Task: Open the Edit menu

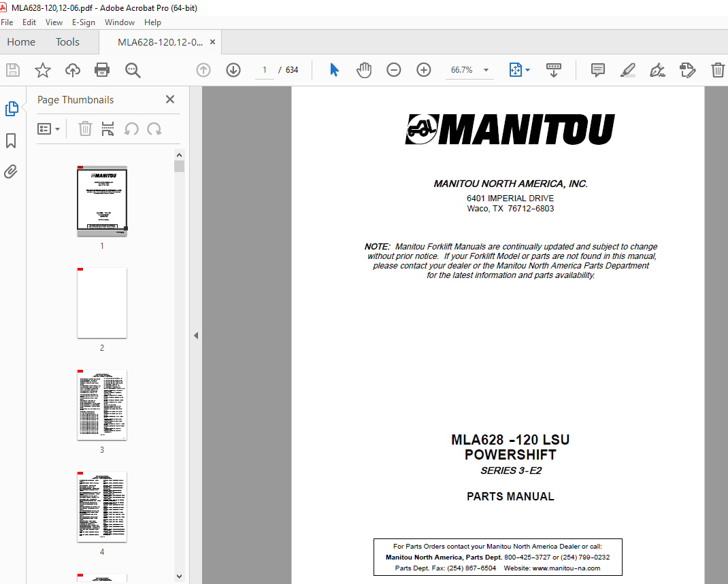Action: 29,22
